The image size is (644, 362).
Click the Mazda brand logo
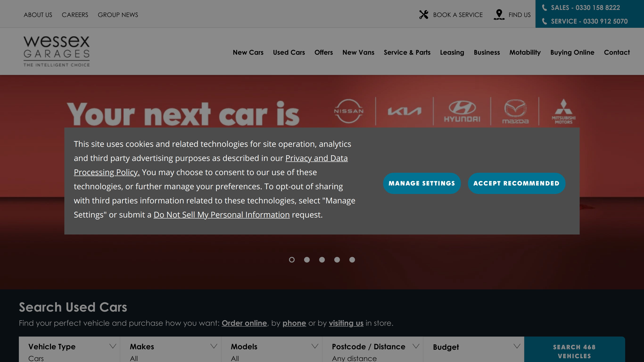pos(515,111)
